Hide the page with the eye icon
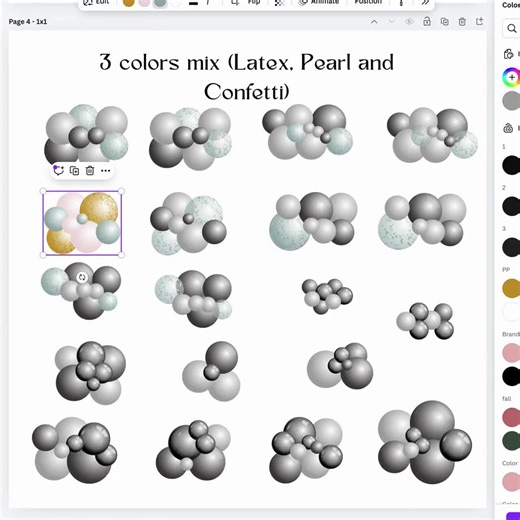Screen dimensions: 520x520 pos(409,22)
